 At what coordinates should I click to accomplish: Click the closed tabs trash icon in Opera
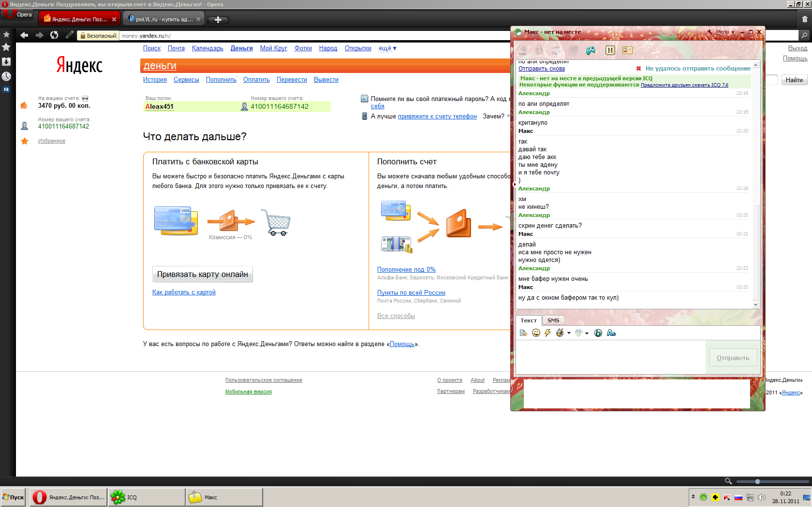click(805, 19)
